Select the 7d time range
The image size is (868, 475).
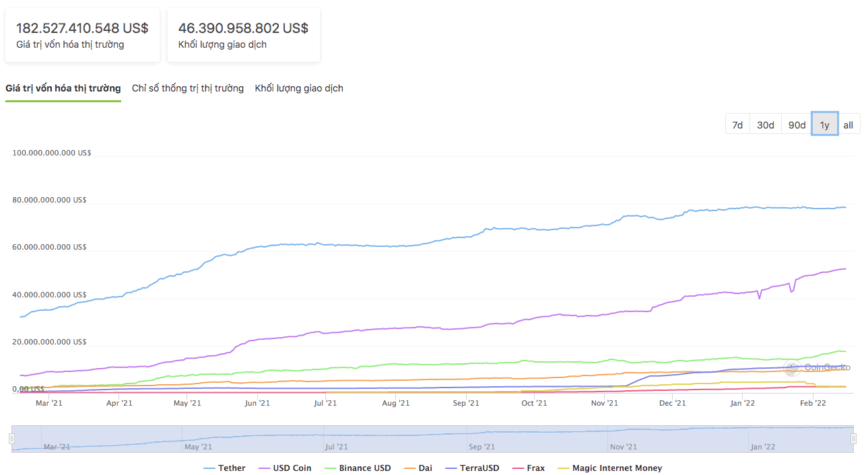pos(737,124)
